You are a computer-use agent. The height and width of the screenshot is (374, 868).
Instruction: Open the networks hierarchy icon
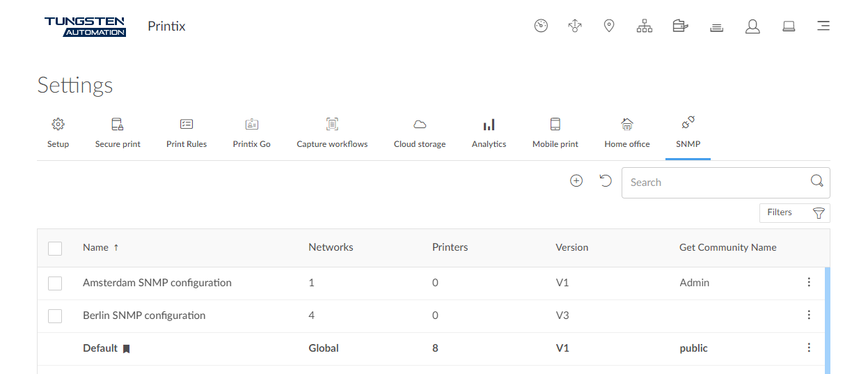tap(645, 26)
